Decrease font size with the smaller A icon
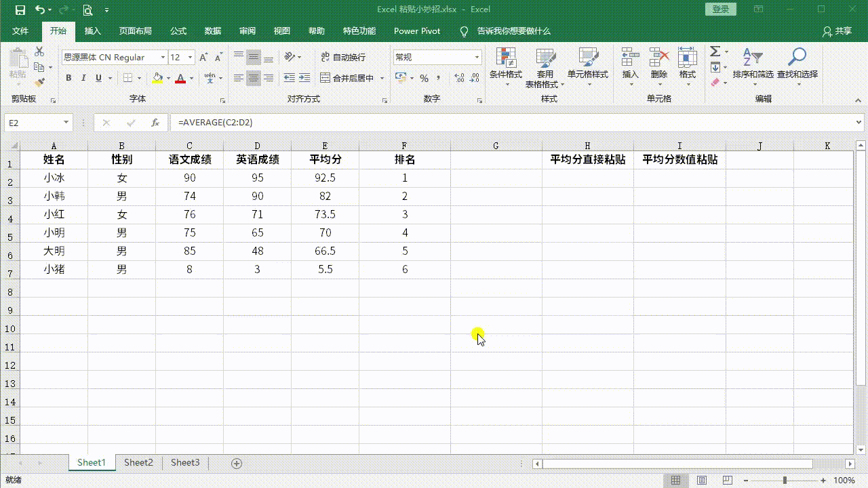This screenshot has height=488, width=868. (x=218, y=58)
